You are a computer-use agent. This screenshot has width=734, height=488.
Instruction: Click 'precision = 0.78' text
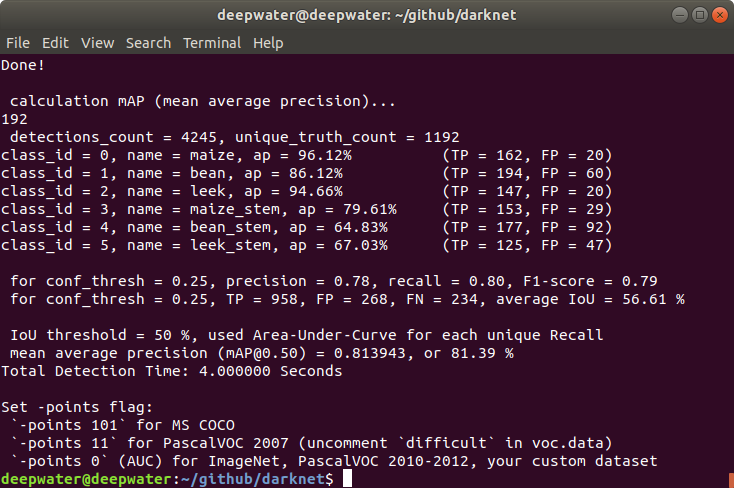(x=298, y=281)
